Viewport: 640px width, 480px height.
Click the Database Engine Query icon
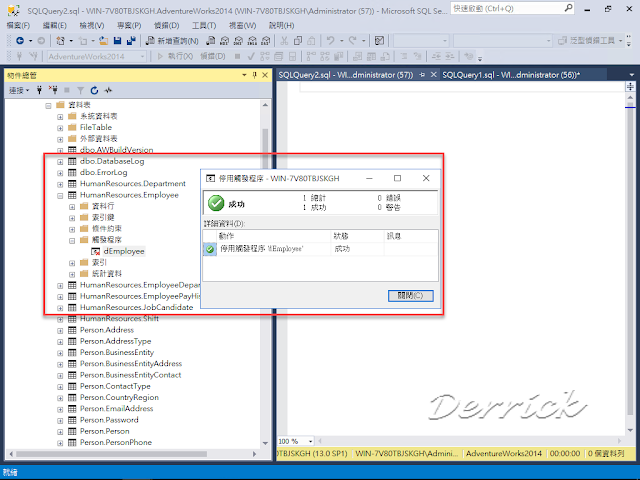(x=211, y=40)
